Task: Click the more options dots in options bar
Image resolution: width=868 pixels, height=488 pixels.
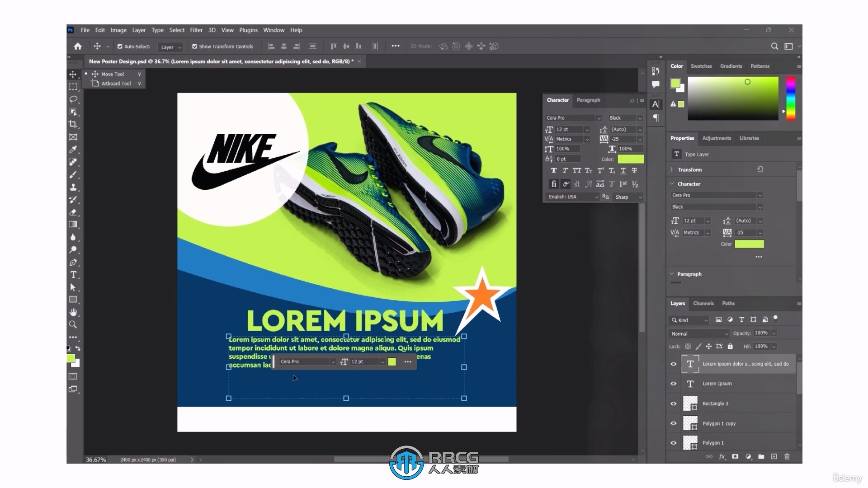Action: click(x=396, y=46)
